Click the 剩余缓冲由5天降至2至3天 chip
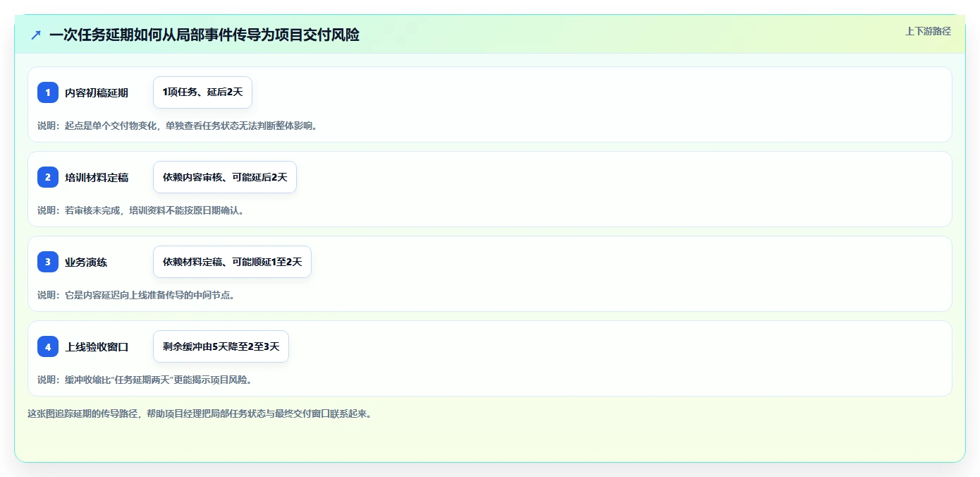The width and height of the screenshot is (980, 477). [221, 346]
